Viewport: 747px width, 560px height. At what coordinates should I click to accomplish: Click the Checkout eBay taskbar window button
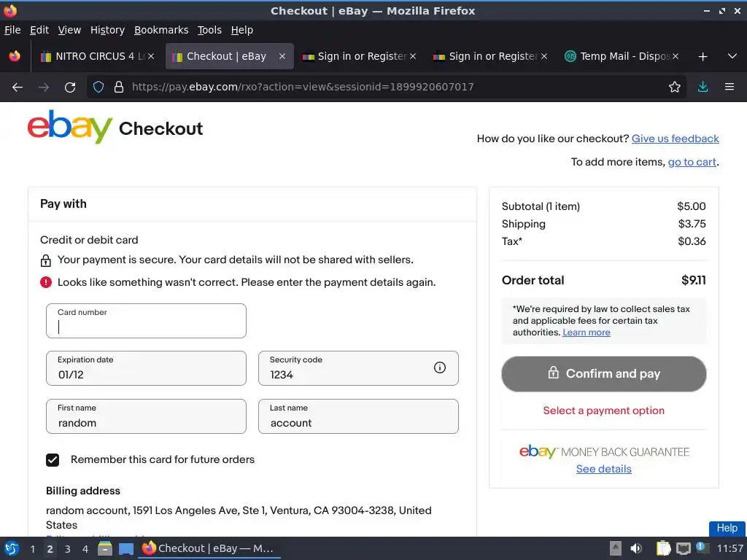(209, 548)
